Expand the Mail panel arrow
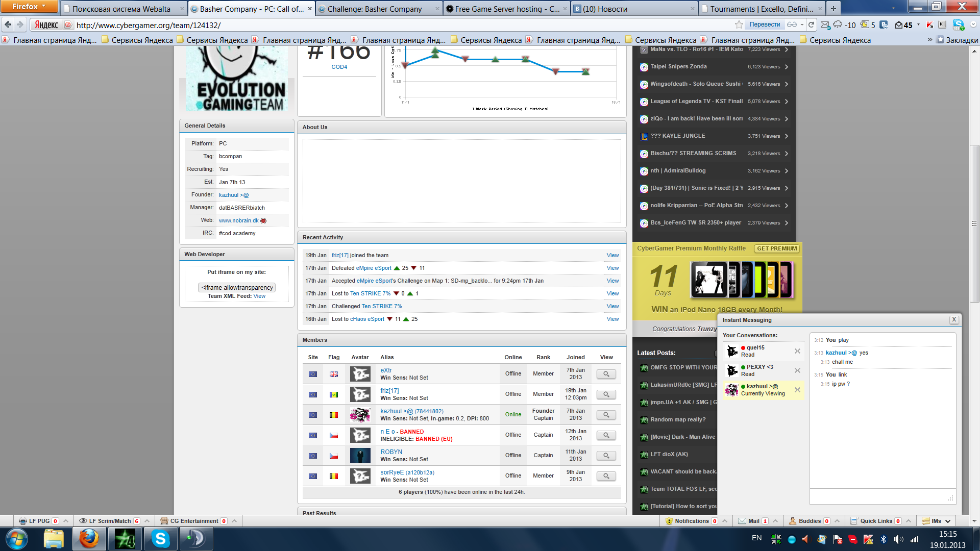This screenshot has width=980, height=551. pyautogui.click(x=775, y=521)
